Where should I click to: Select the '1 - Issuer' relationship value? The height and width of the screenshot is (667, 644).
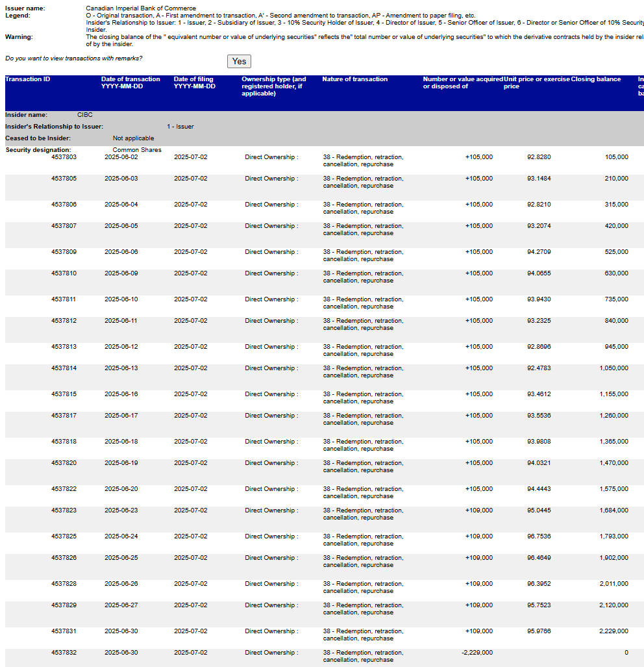coord(180,127)
